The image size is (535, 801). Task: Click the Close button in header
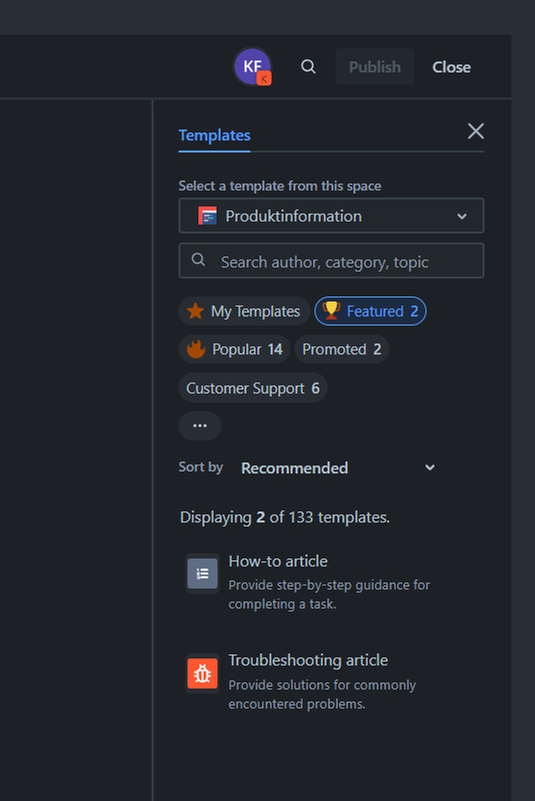[452, 67]
